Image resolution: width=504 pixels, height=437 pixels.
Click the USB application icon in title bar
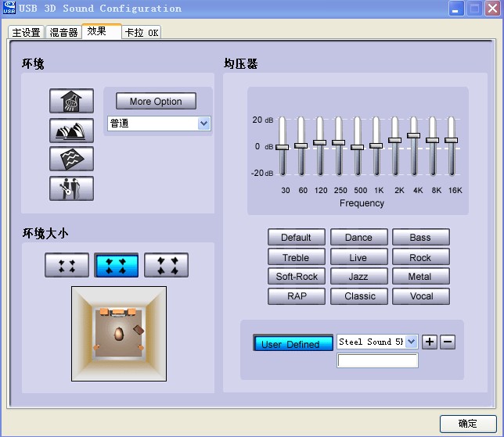pyautogui.click(x=9, y=8)
